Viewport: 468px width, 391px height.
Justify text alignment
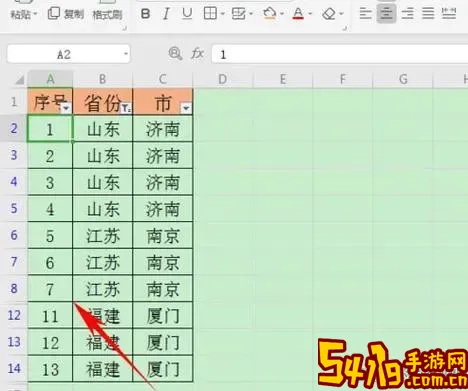coord(428,14)
